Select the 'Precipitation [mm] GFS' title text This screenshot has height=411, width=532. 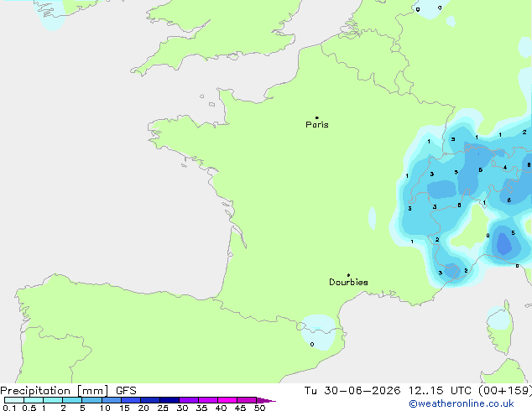point(68,391)
